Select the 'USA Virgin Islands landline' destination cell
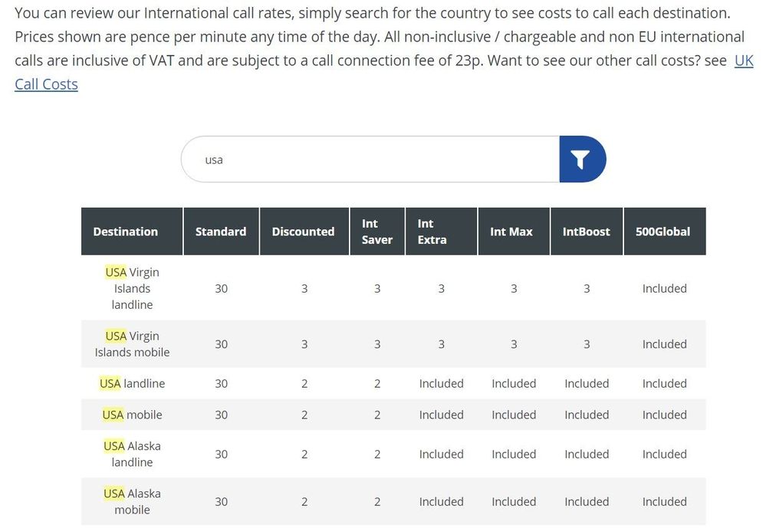This screenshot has height=532, width=766. [132, 288]
